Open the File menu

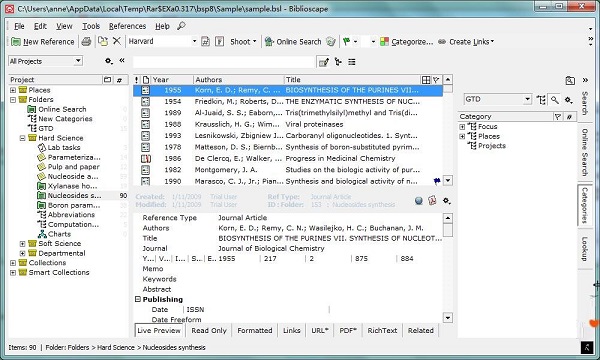click(19, 26)
